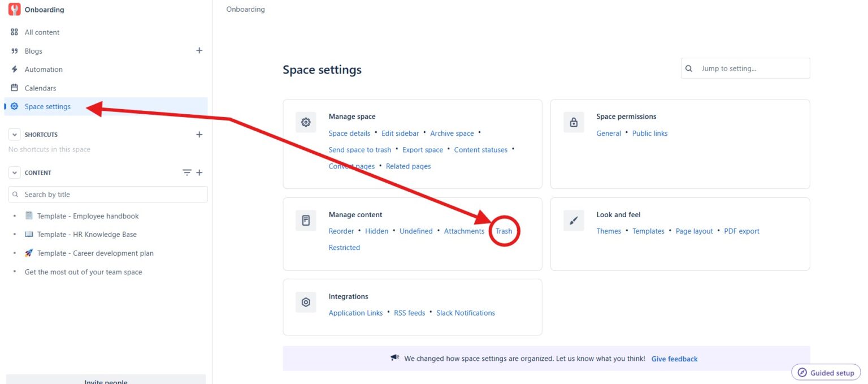Click the plus icon next to Blogs

pos(199,50)
